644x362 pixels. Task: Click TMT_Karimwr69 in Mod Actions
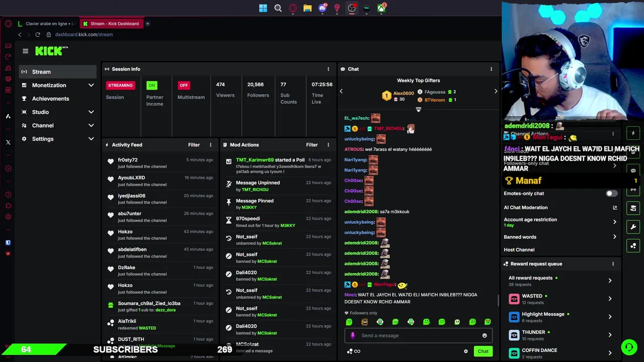[255, 160]
